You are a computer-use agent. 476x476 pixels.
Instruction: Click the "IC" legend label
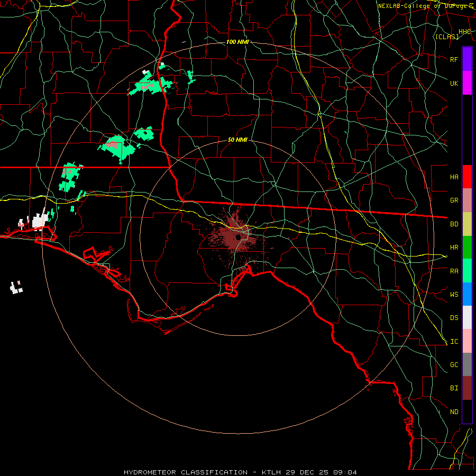click(x=454, y=342)
